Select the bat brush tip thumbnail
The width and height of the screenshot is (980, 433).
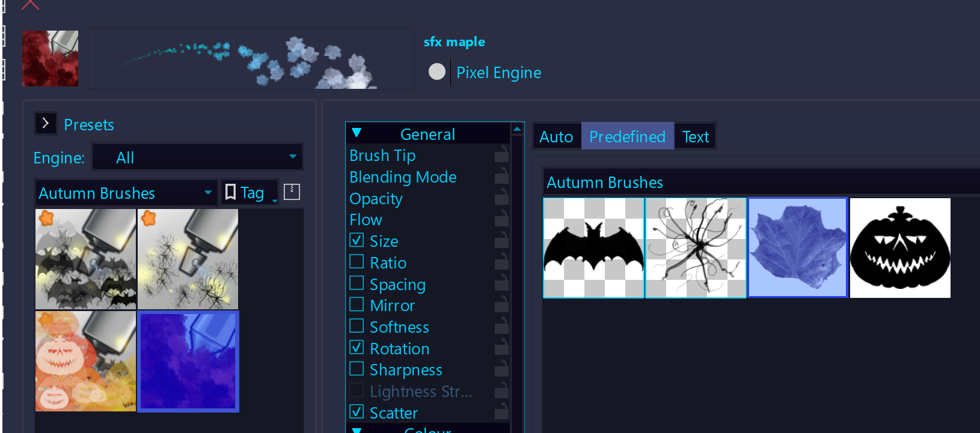593,248
